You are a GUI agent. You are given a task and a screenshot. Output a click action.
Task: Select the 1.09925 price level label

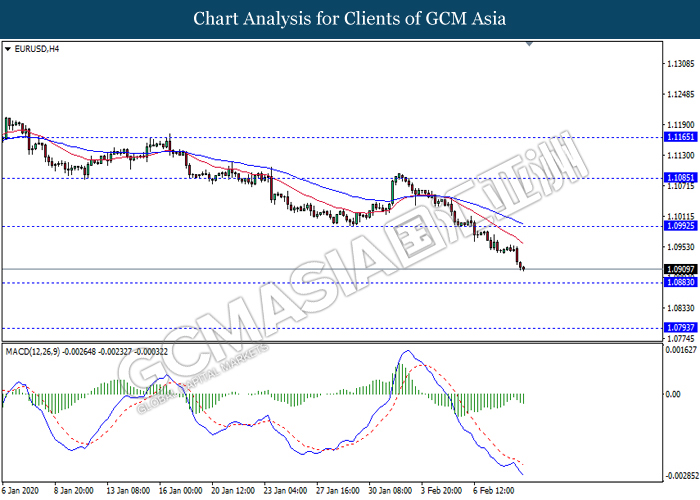[x=680, y=226]
